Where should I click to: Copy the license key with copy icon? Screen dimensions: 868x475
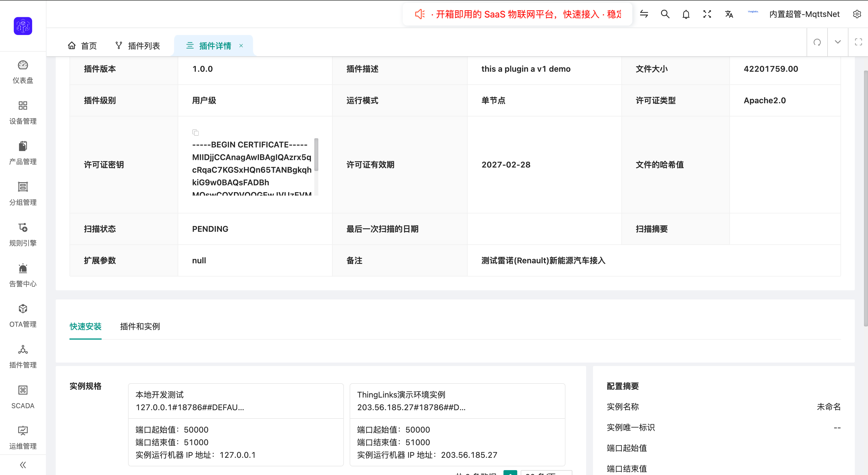click(195, 132)
